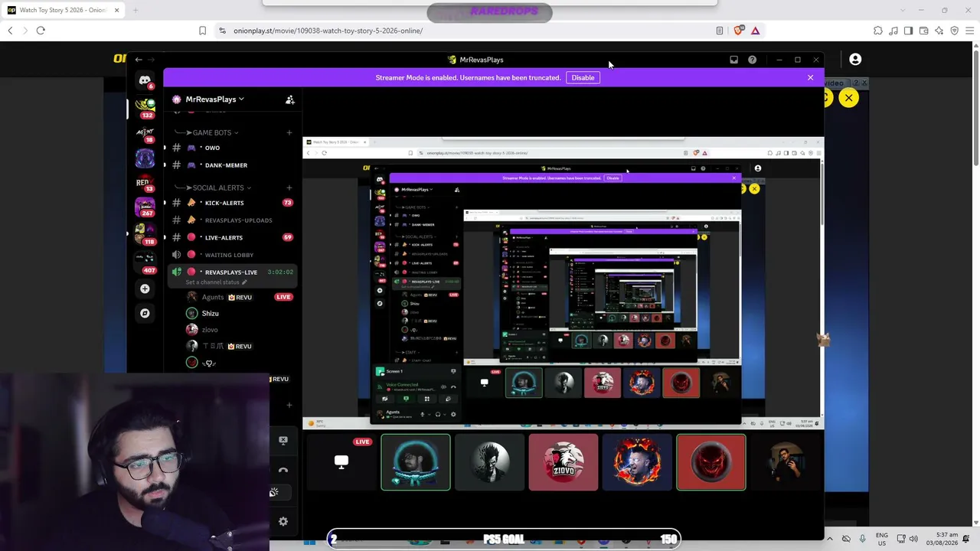Screen dimensions: 980x551
Task: Disconnect from voice with the phone icon
Action: pos(283,470)
